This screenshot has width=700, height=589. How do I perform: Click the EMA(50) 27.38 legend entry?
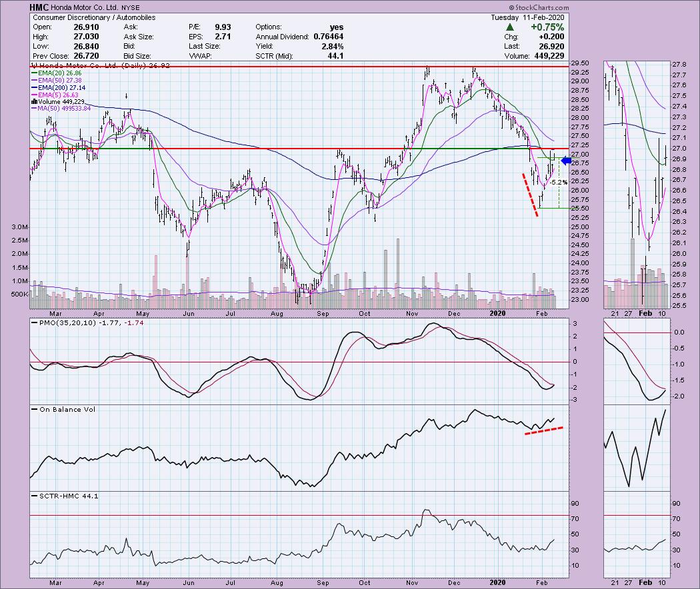pyautogui.click(x=57, y=81)
